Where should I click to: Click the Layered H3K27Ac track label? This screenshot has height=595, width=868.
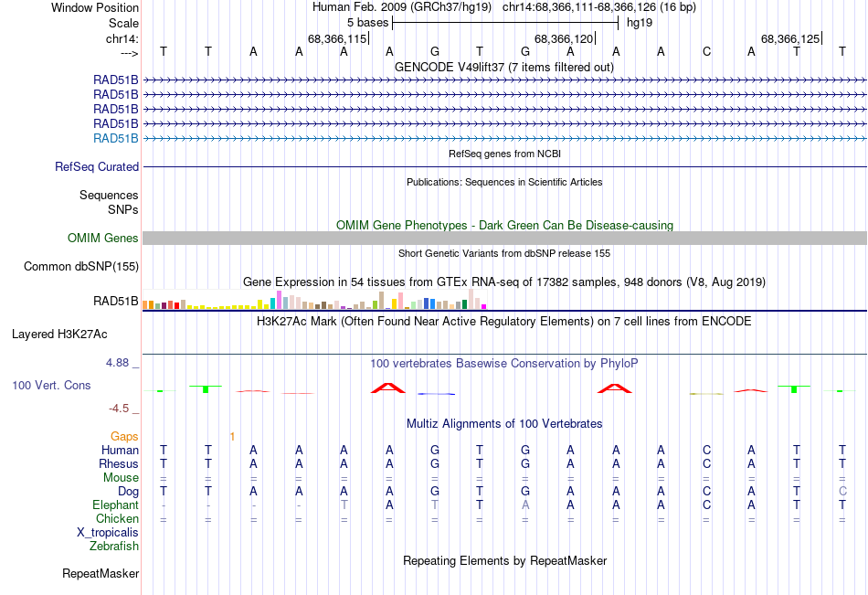tap(59, 335)
